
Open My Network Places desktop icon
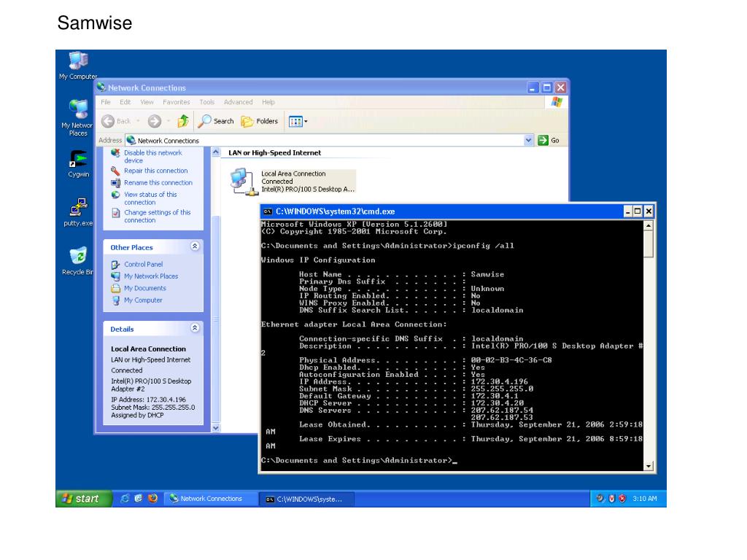point(78,117)
